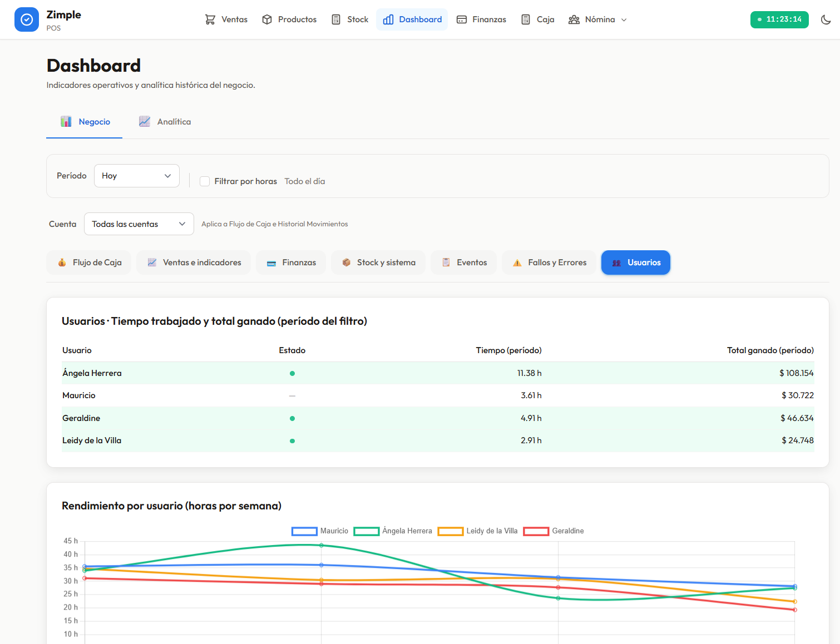Screen dimensions: 840x644
Task: Click the Finanzas card icon
Action: (x=462, y=19)
